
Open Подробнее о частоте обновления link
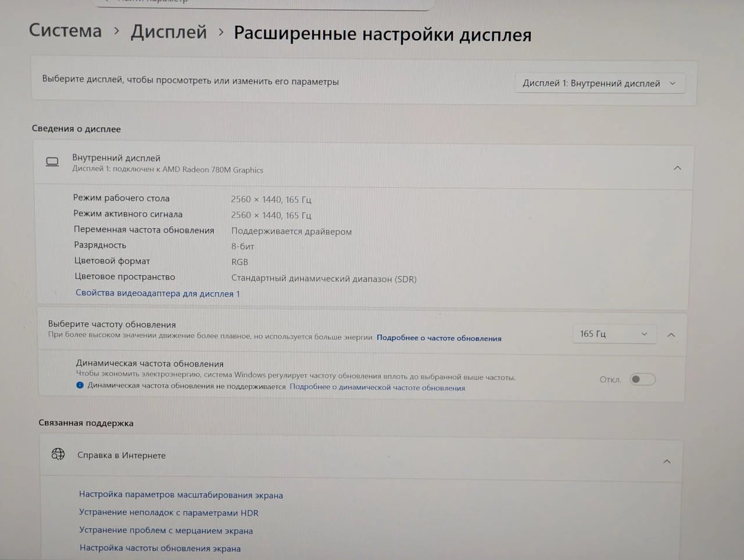439,338
